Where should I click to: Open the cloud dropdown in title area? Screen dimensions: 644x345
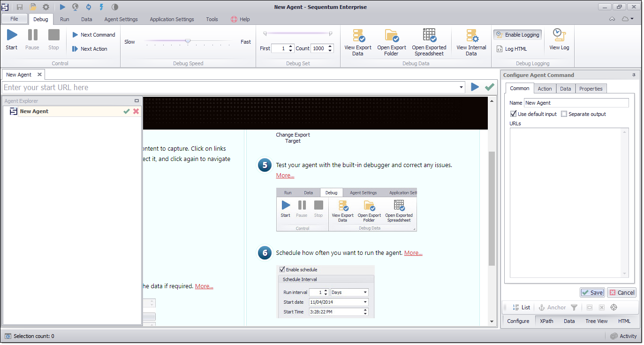coord(627,19)
